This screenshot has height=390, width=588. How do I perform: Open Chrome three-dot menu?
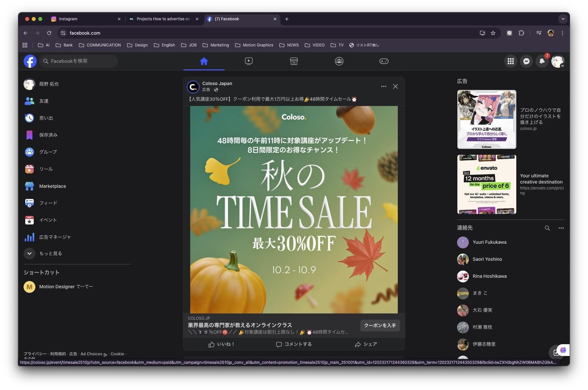(x=562, y=33)
